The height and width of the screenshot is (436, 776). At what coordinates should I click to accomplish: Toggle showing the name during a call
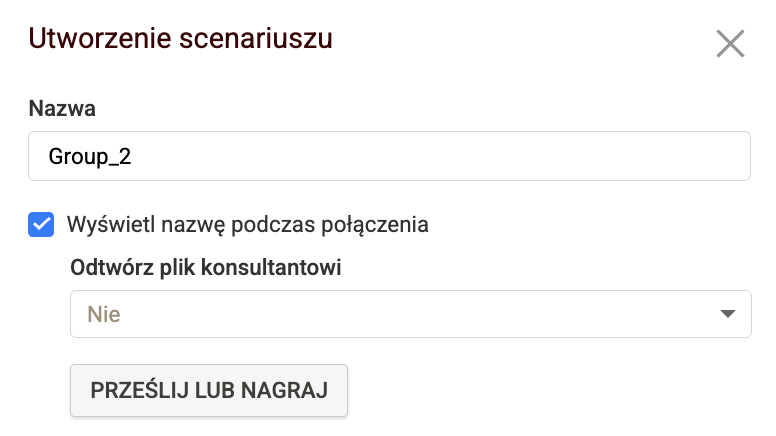point(42,224)
